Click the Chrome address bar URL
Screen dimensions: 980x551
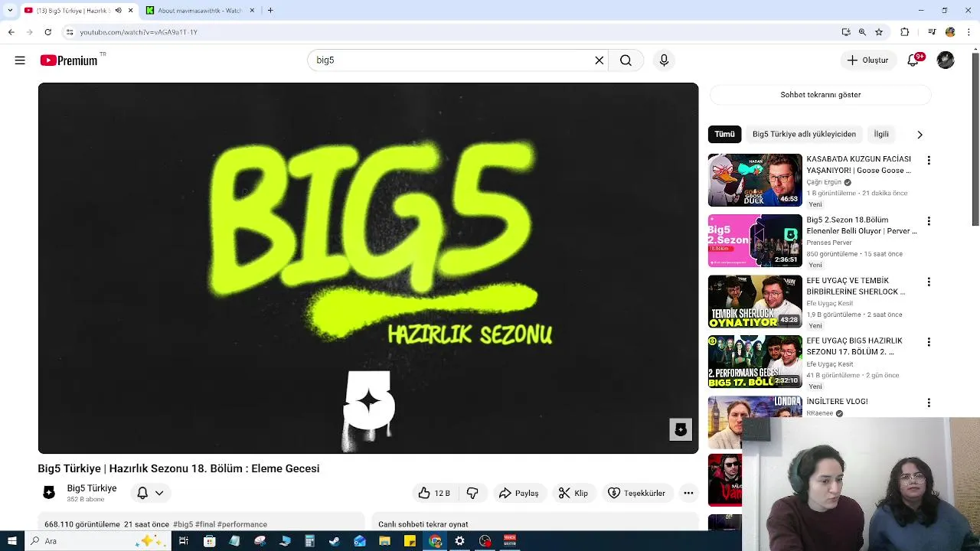coord(139,32)
